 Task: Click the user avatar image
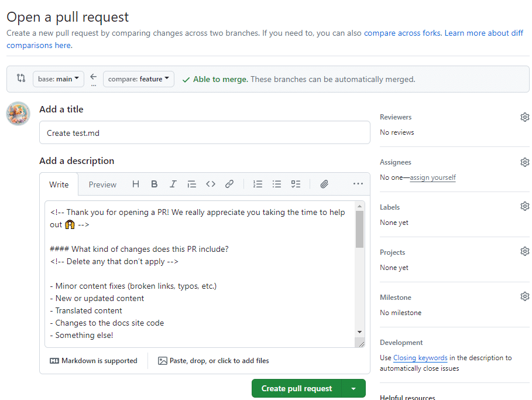coord(18,114)
